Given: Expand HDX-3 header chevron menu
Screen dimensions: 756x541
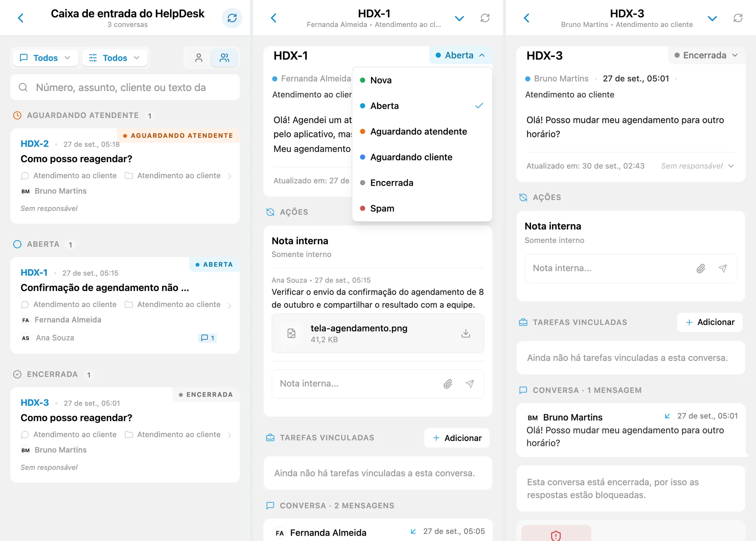Looking at the screenshot, I should point(712,18).
